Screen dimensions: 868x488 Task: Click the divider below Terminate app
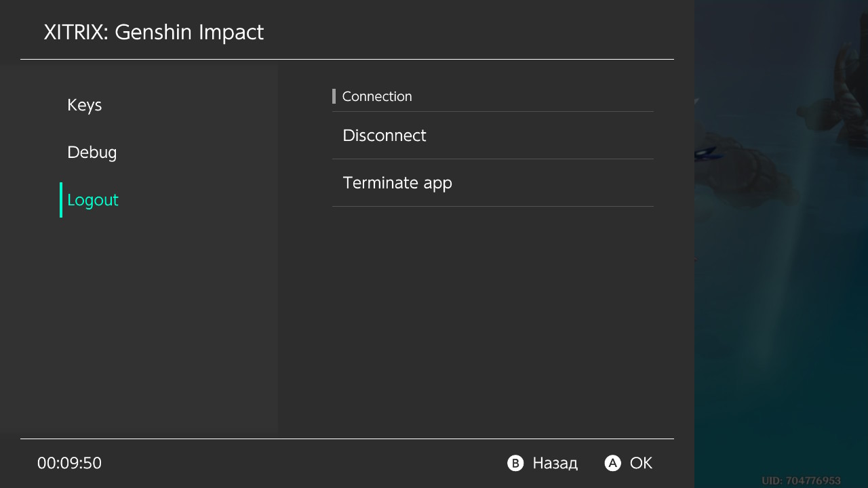(x=493, y=207)
